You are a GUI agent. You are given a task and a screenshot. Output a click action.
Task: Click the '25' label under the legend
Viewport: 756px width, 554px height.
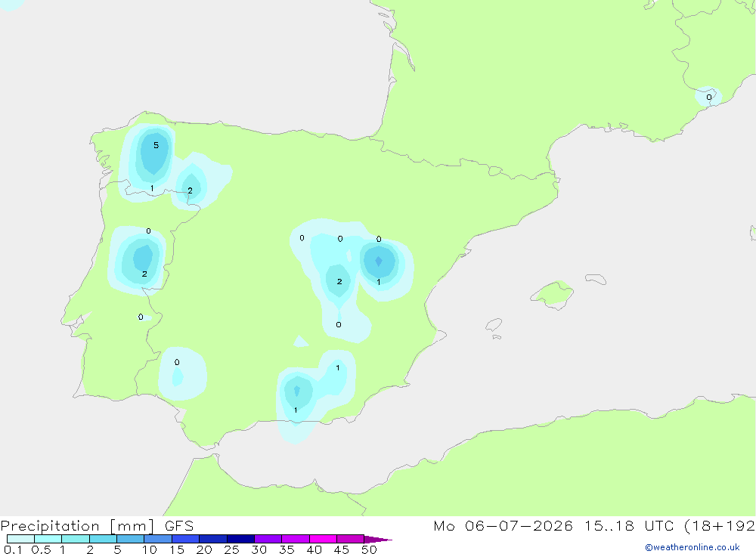click(x=231, y=549)
